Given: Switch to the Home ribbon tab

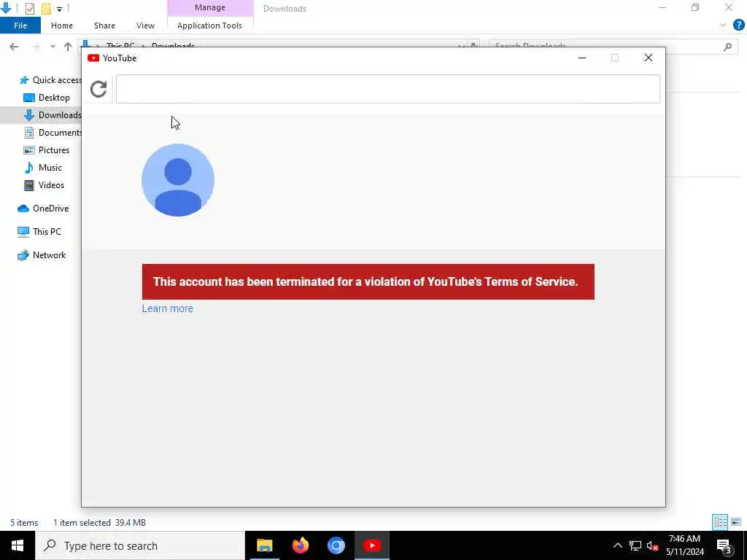Looking at the screenshot, I should 62,26.
